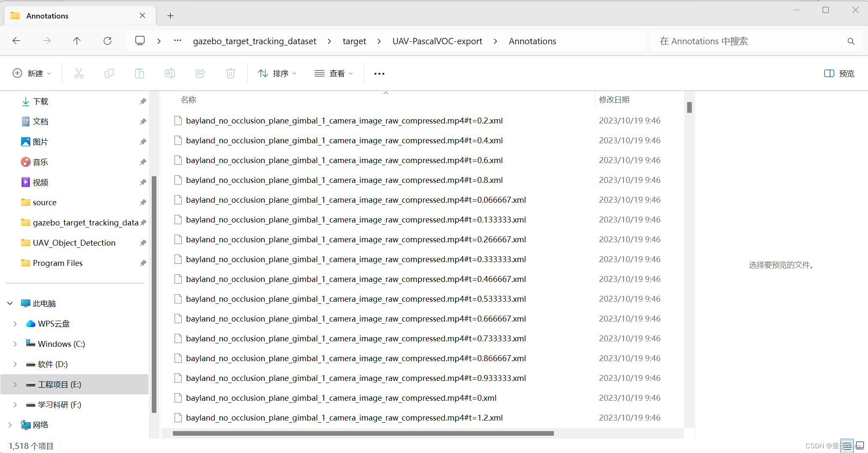Click the navigation pane scrollbar
This screenshot has height=453, width=868.
click(154, 294)
